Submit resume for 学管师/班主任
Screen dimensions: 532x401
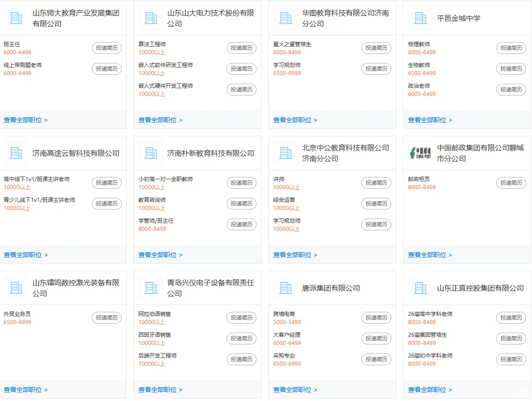(x=242, y=224)
